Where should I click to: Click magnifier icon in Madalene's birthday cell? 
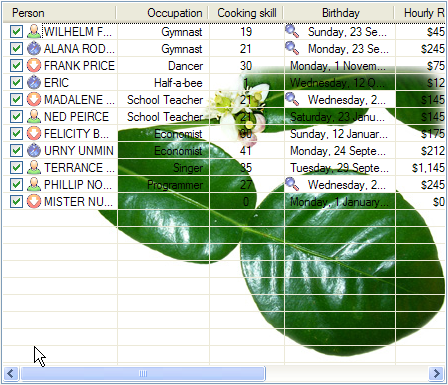tap(292, 99)
